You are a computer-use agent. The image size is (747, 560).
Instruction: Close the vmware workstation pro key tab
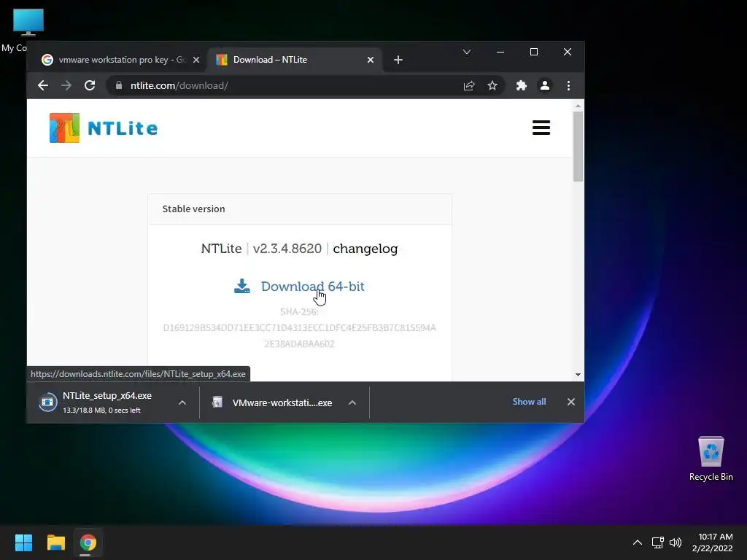196,60
